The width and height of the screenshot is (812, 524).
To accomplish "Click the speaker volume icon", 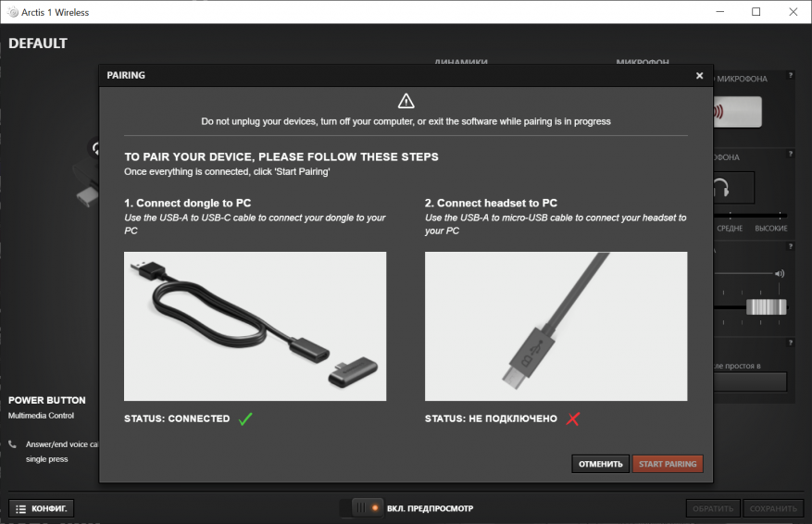I will pyautogui.click(x=780, y=273).
